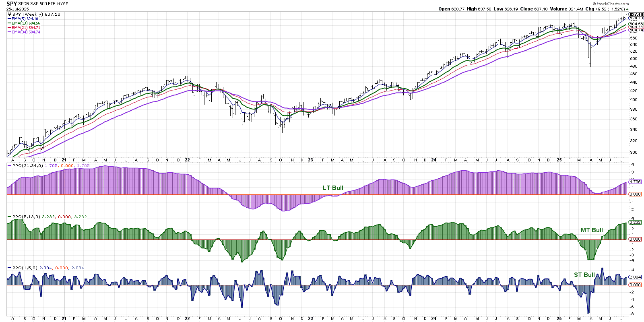
Task: Click the MT Bull annotation label
Action: 591,230
